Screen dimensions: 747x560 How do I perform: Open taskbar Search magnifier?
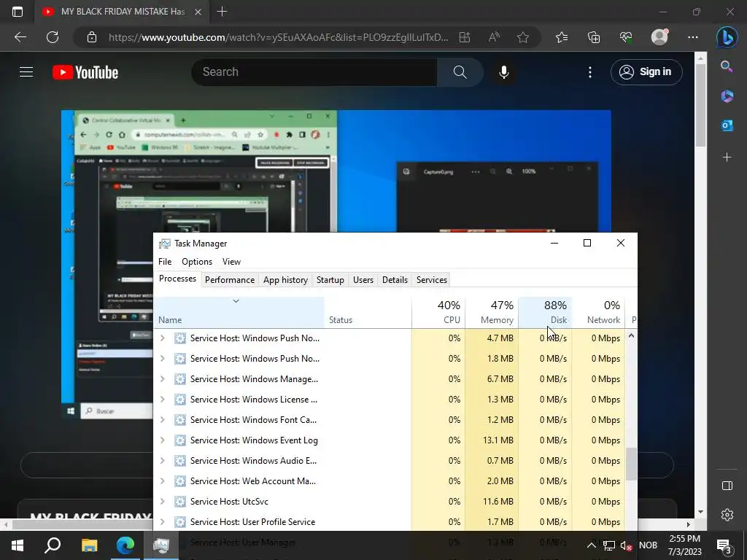pos(53,545)
